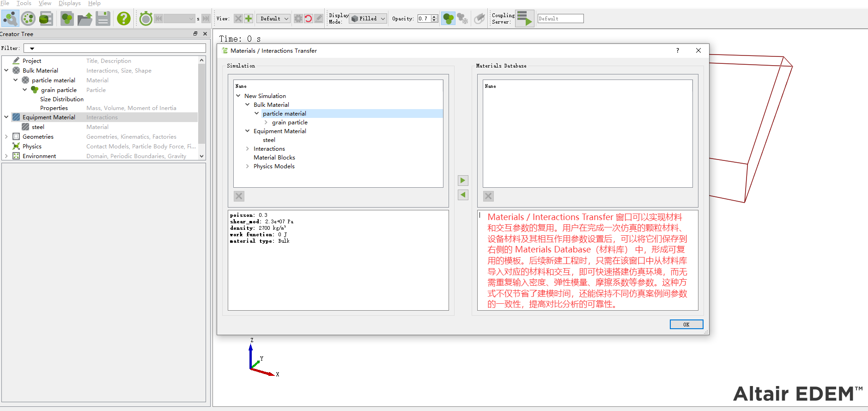Click the Opacity value field

click(424, 18)
